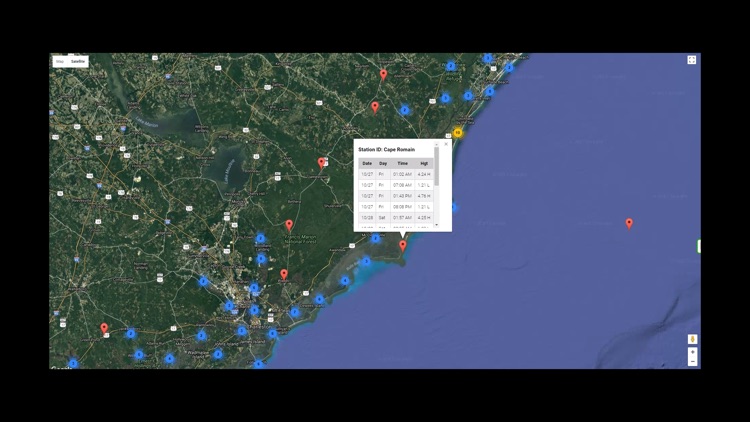Click the '08:08 PM' time cell
Viewport: 750px width, 422px height.
pos(402,207)
